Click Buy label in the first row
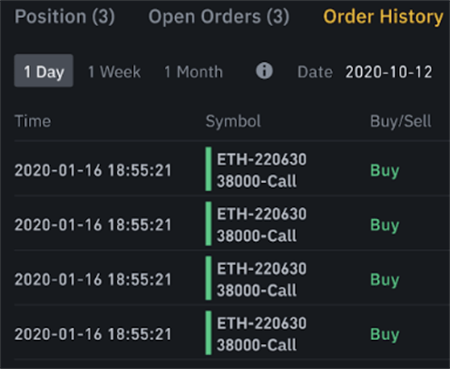Screen dimensions: 450x369 click(x=385, y=171)
